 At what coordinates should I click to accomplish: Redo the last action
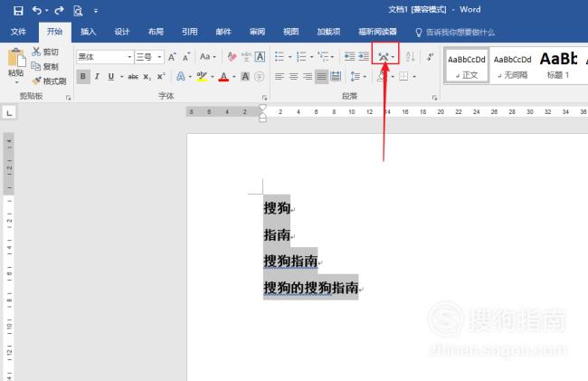click(x=59, y=11)
